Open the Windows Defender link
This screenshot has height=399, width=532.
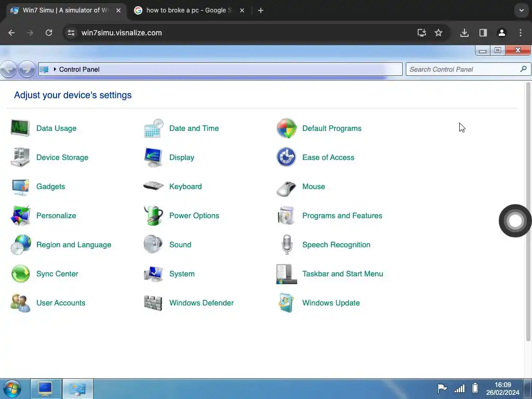tap(202, 303)
